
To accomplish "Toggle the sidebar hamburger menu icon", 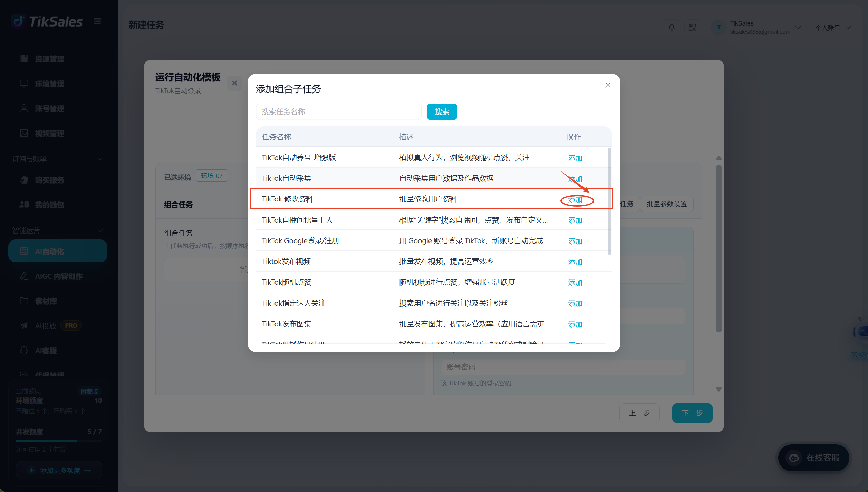I will coord(97,21).
